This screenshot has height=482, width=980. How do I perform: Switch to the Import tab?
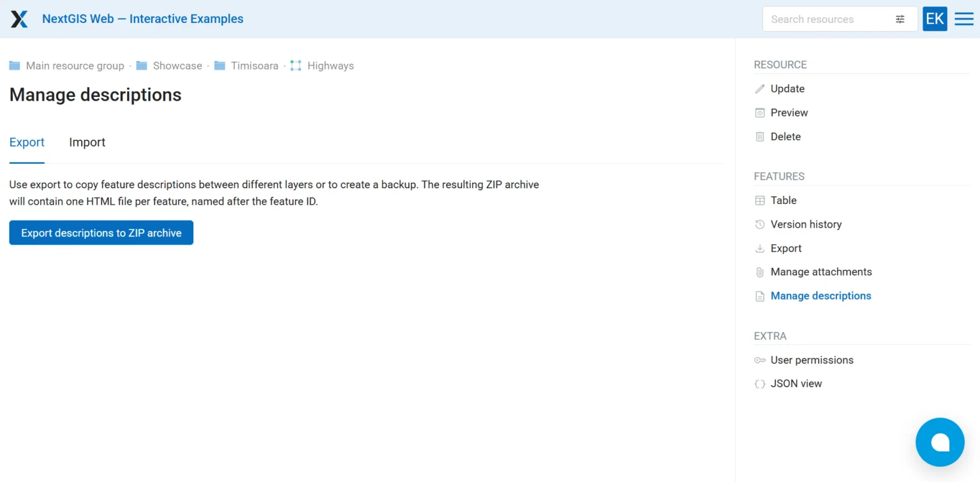87,142
